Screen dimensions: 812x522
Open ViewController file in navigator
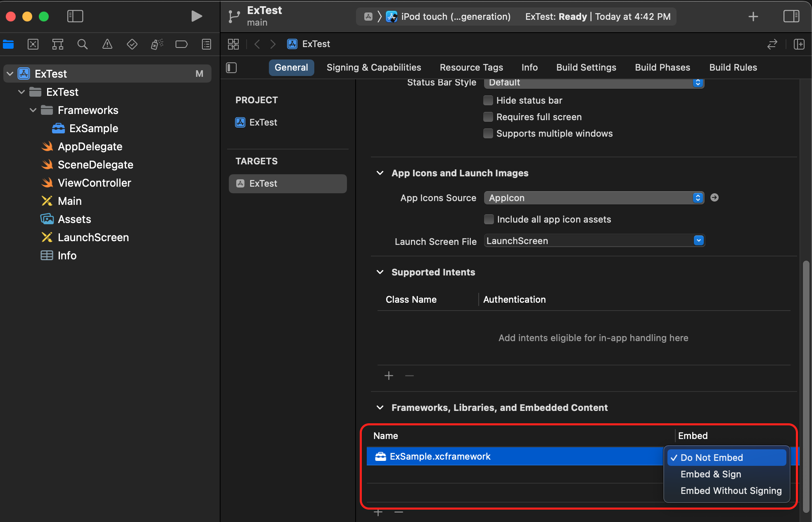point(94,183)
